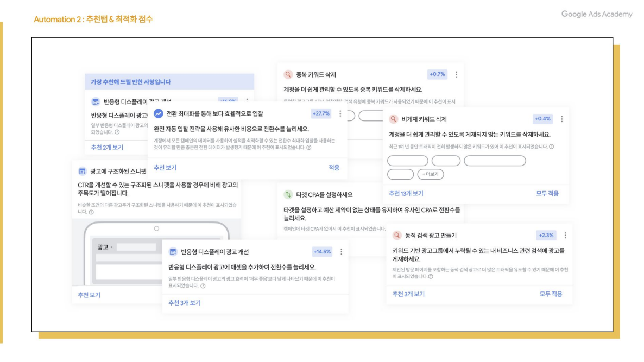Click the trend icon beside 전환 최대화를 통해
Screen dimensions: 644x362
click(x=158, y=113)
